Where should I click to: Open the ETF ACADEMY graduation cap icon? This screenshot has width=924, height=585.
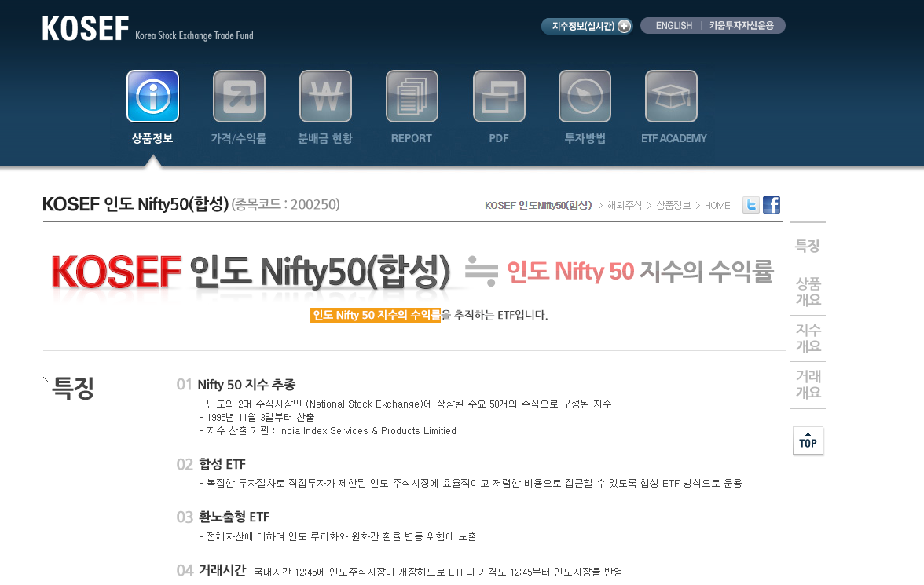pyautogui.click(x=671, y=96)
